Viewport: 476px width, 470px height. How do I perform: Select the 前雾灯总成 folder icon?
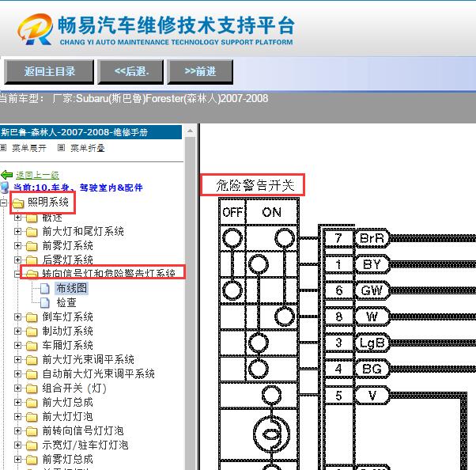(x=32, y=460)
